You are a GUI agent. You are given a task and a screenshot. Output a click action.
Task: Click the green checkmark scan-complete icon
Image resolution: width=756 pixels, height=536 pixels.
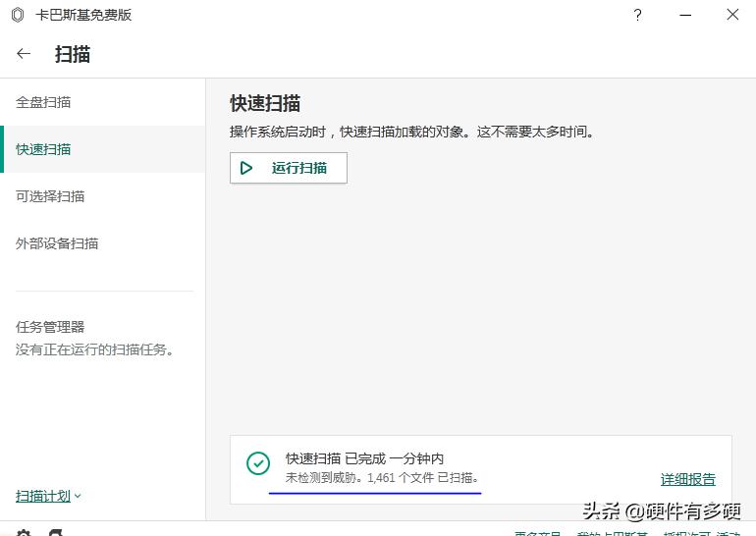[258, 463]
